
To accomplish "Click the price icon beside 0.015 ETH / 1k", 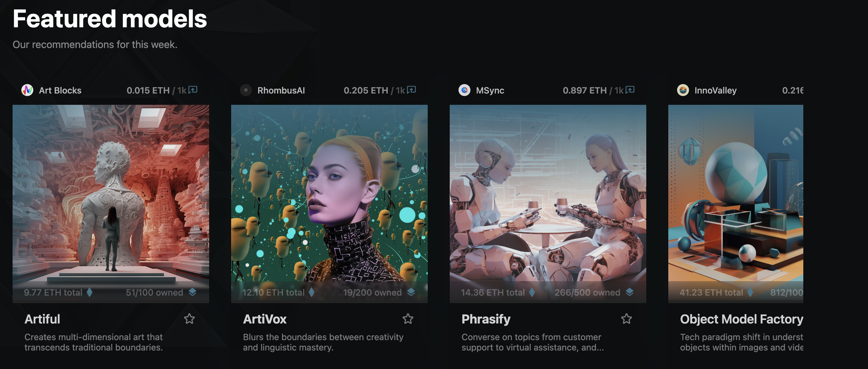I will coord(193,90).
